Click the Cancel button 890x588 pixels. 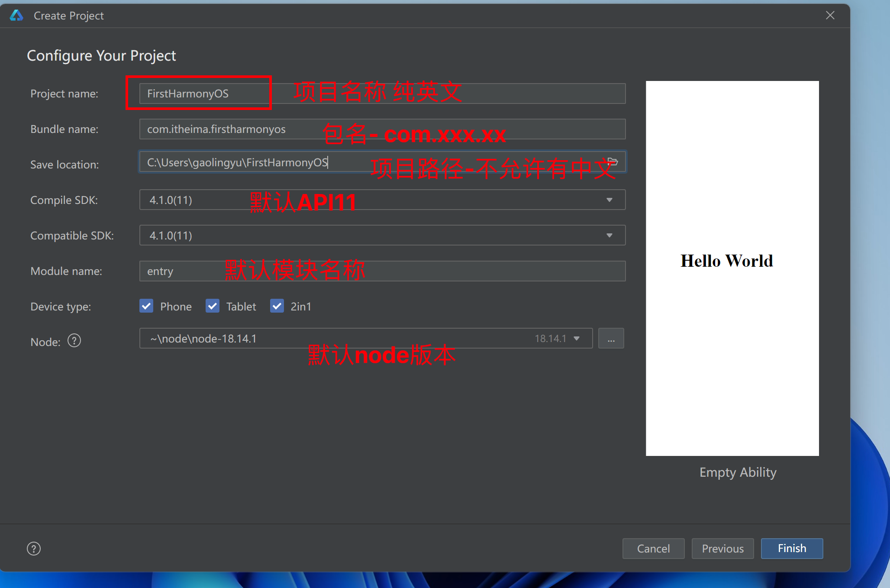(x=653, y=549)
